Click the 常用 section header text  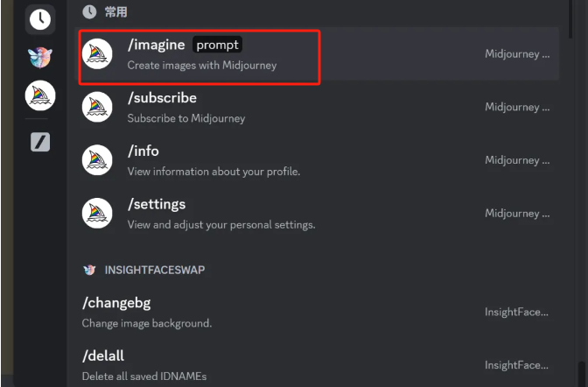(x=115, y=12)
